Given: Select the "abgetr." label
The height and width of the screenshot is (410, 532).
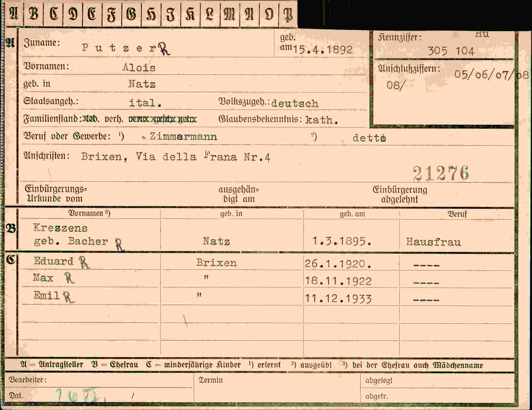Looking at the screenshot, I should click(376, 396).
